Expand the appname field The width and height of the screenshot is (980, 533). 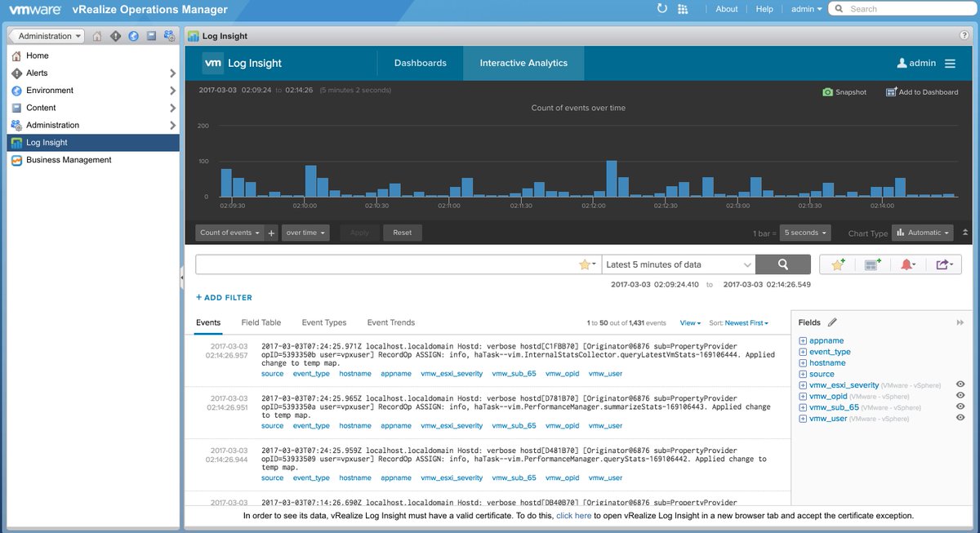803,340
